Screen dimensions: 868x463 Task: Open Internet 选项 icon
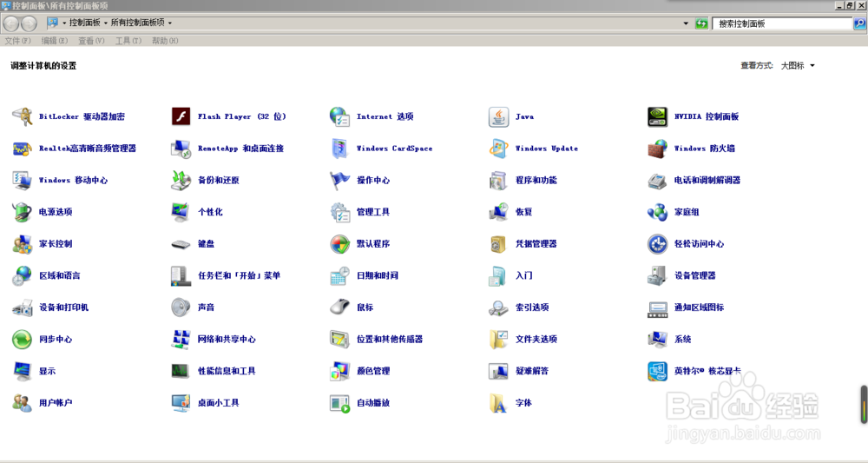339,117
